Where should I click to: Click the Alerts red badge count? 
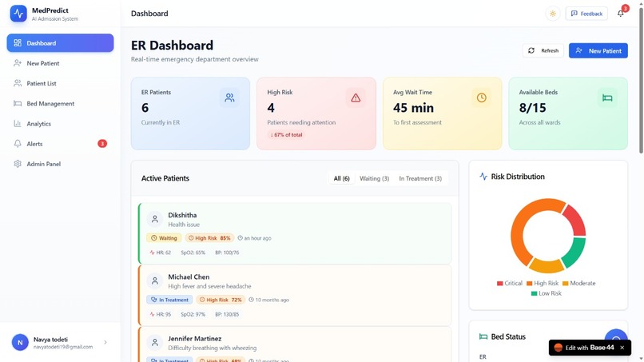click(x=102, y=143)
